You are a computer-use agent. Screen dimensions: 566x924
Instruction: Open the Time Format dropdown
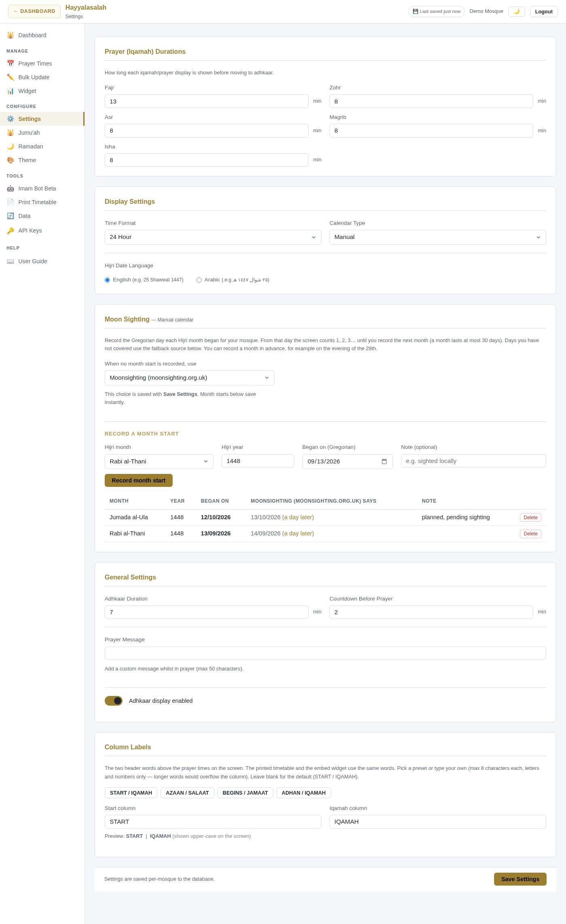pos(213,237)
